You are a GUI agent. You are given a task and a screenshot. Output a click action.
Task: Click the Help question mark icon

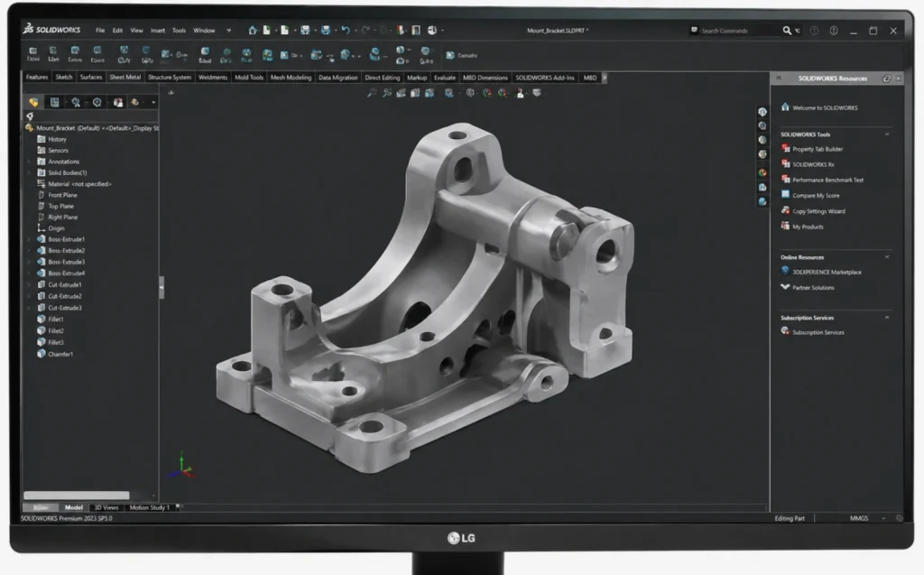[x=834, y=30]
